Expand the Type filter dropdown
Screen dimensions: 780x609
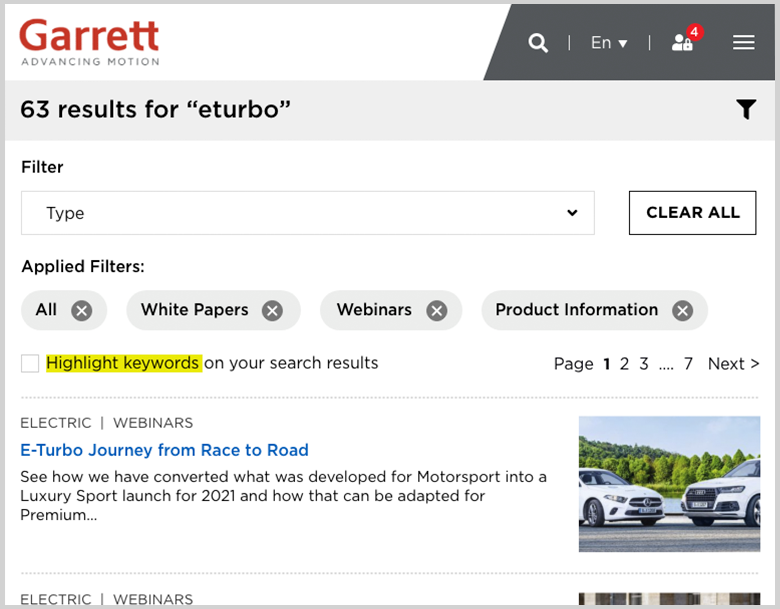tap(307, 213)
